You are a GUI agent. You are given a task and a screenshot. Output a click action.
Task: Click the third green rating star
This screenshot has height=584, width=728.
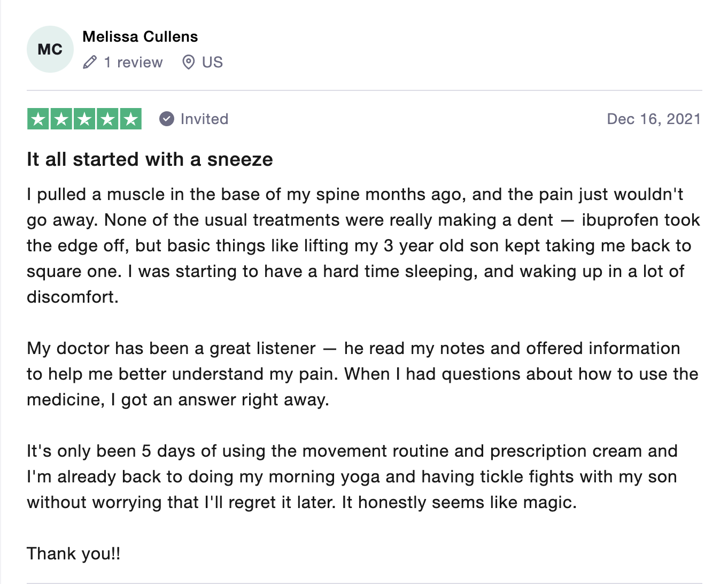(x=84, y=119)
